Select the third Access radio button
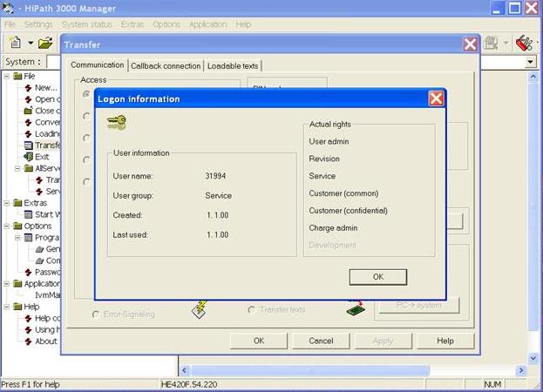Viewport: 543px width, 392px height. [86, 138]
